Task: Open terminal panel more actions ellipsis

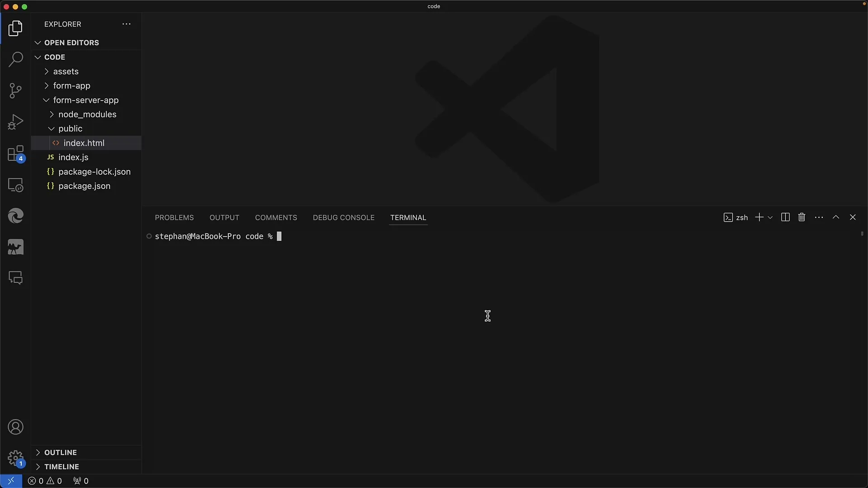Action: [819, 217]
